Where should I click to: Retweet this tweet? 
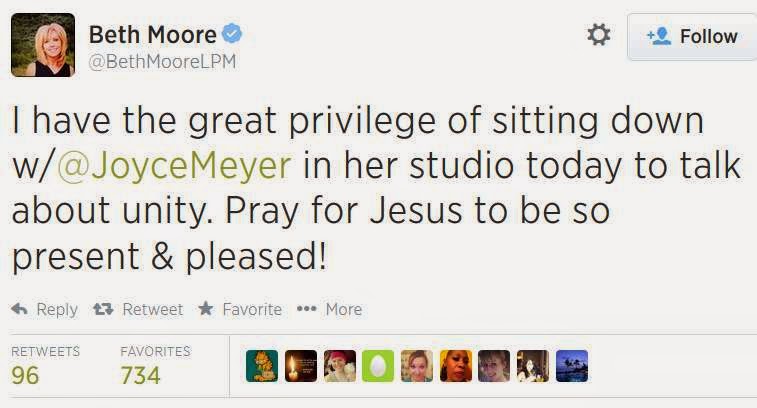tap(138, 309)
